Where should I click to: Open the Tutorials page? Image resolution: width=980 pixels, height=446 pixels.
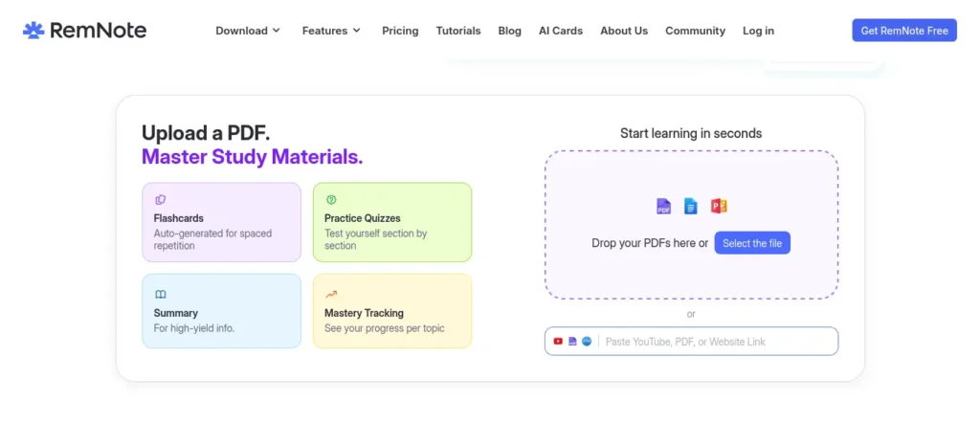coord(458,31)
